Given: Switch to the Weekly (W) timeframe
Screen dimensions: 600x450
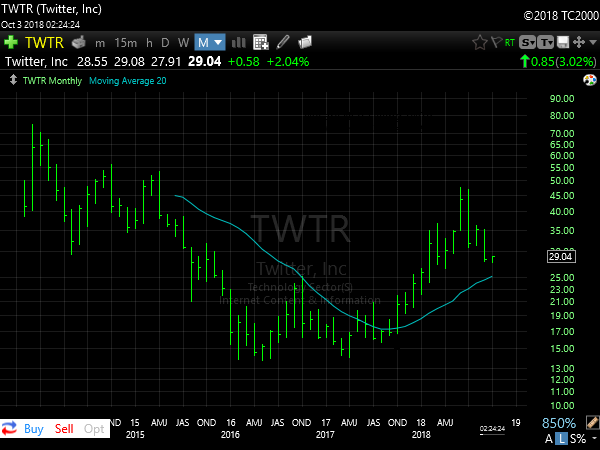Looking at the screenshot, I should pos(183,42).
